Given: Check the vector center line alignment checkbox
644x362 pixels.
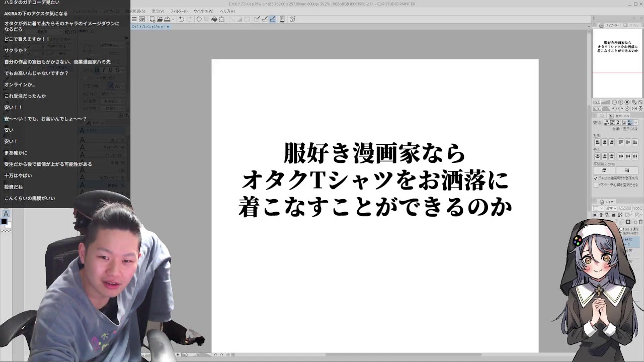Looking at the screenshot, I should coord(596,185).
